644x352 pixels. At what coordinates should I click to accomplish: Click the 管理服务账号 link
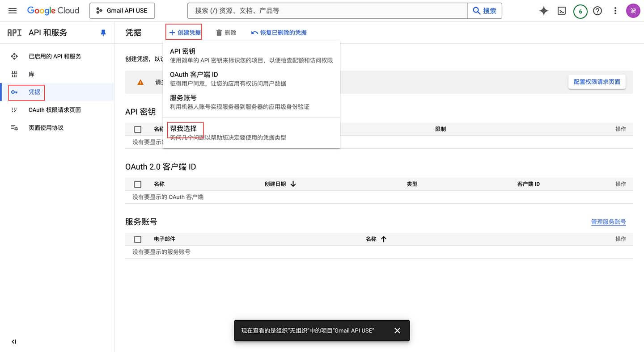click(x=608, y=222)
